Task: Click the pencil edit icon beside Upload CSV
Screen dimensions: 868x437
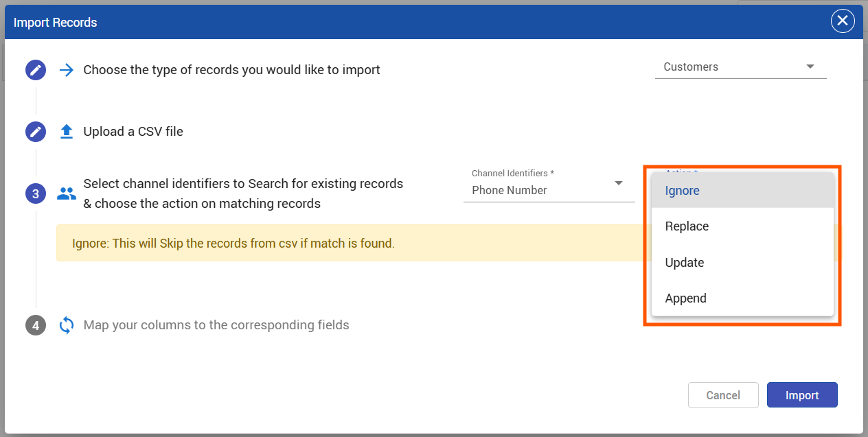Action: click(x=36, y=132)
